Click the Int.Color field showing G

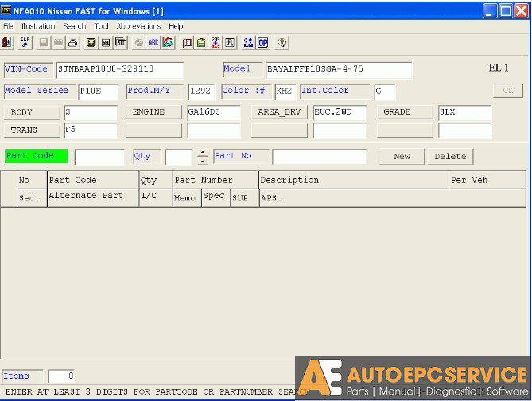point(385,91)
